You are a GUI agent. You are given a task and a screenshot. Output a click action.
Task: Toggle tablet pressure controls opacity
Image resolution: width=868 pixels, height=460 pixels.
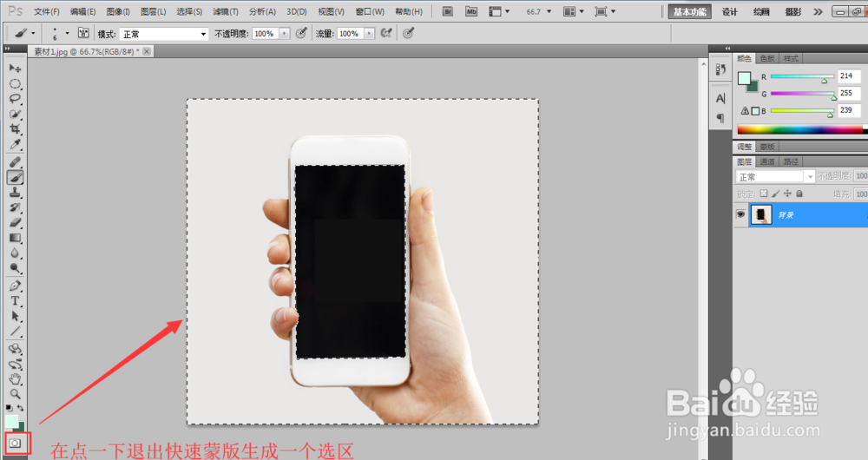(x=301, y=33)
